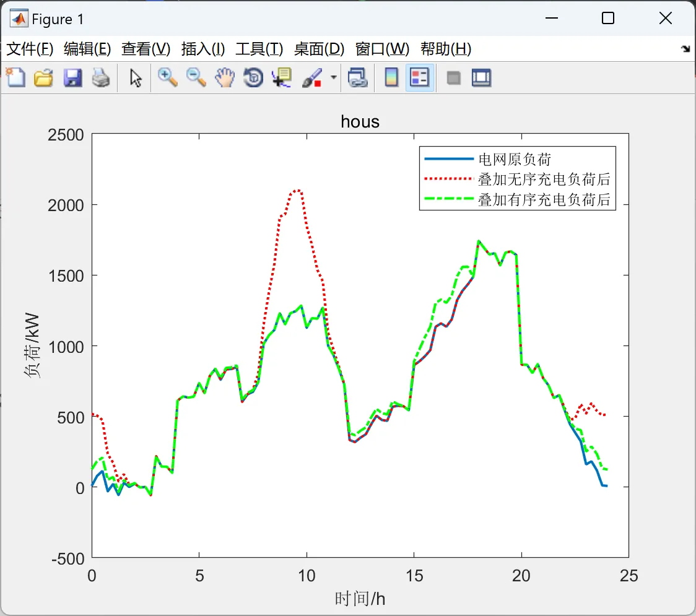Open the 窗口(W) menu

(382, 49)
